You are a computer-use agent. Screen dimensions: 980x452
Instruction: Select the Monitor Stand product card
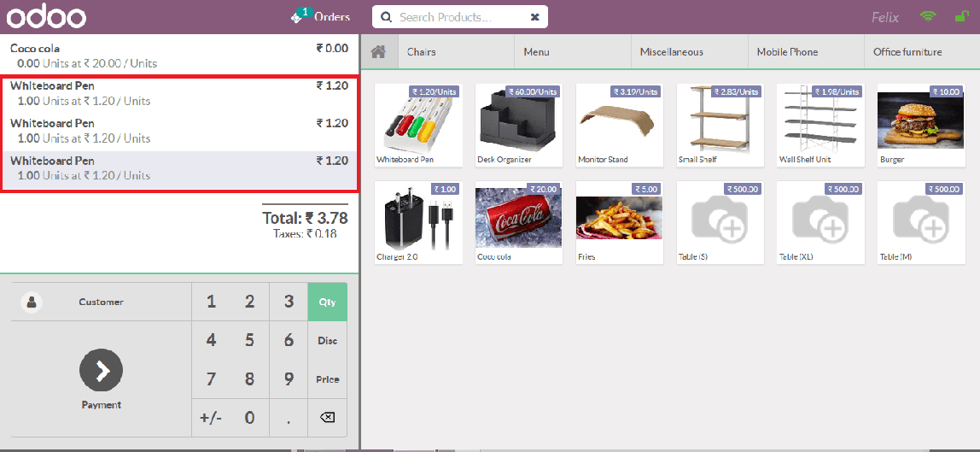pyautogui.click(x=620, y=125)
